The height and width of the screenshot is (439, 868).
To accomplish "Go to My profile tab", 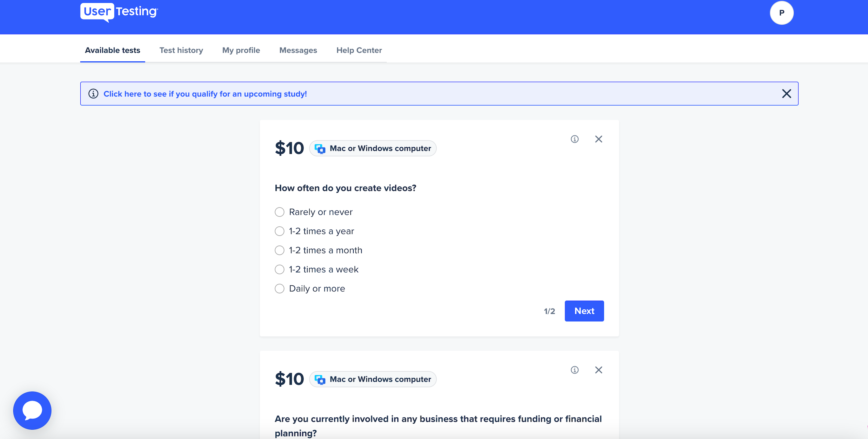I will 241,50.
